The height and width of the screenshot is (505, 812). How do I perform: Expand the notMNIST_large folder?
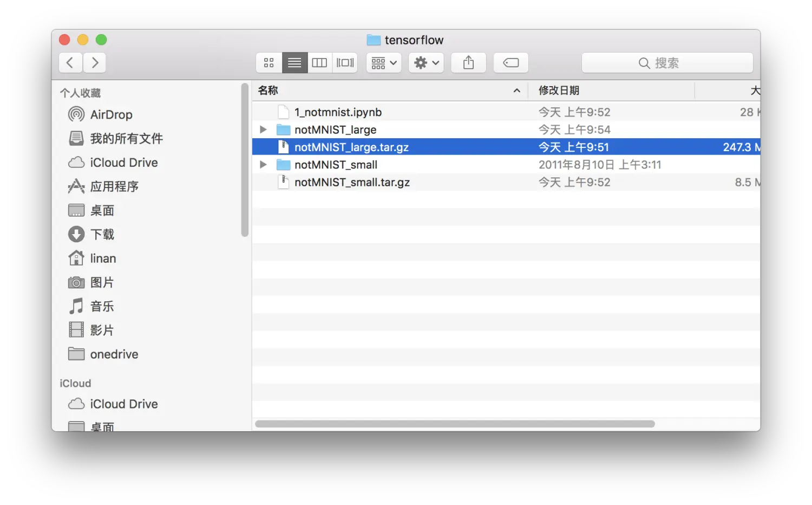point(263,130)
